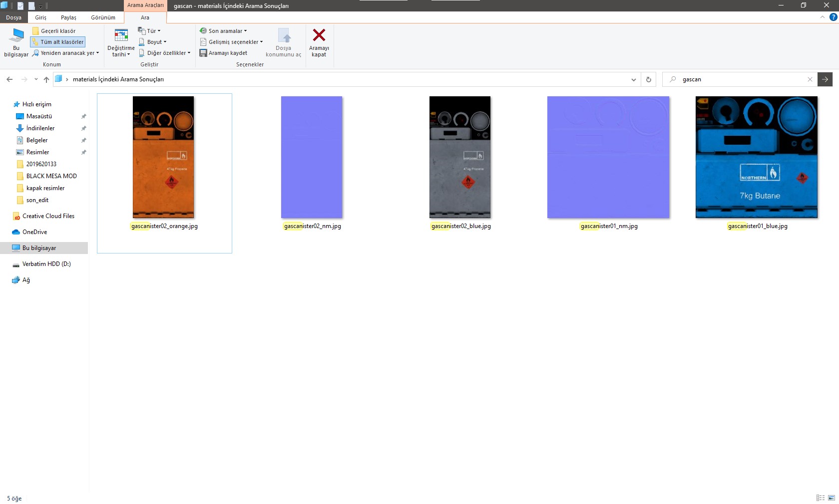Open Tür filter dropdown
839x504 pixels.
tap(149, 31)
